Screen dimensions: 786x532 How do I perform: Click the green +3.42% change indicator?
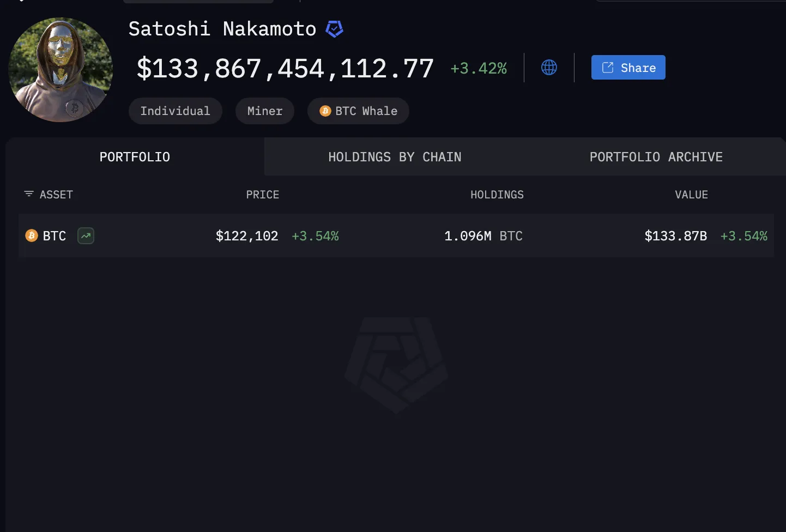pos(478,67)
